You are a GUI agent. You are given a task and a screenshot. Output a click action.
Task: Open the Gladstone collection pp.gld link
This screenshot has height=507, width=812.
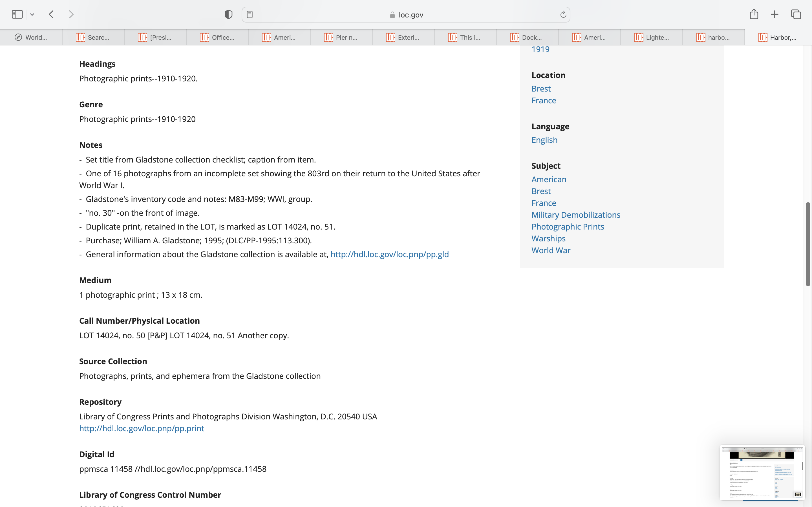coord(389,254)
